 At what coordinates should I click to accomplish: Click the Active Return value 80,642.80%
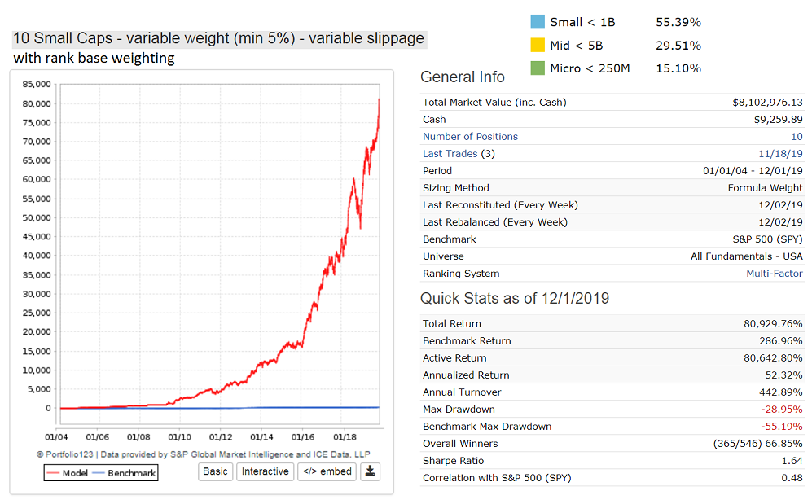coord(773,358)
